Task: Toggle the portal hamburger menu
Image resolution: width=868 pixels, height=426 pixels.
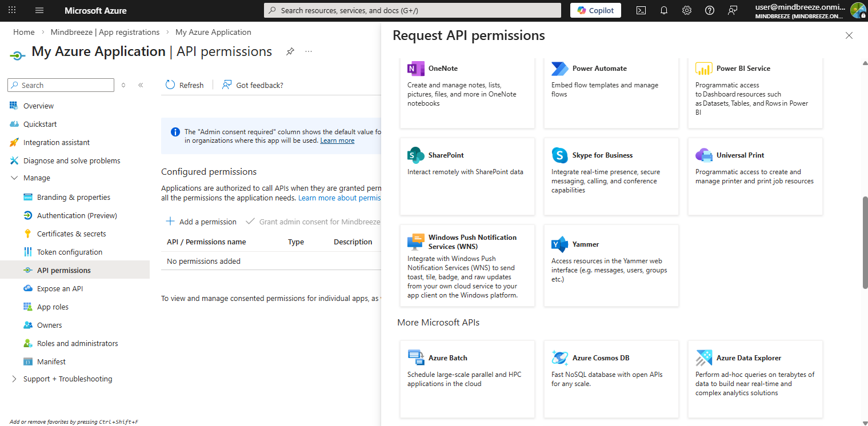Action: (x=39, y=10)
